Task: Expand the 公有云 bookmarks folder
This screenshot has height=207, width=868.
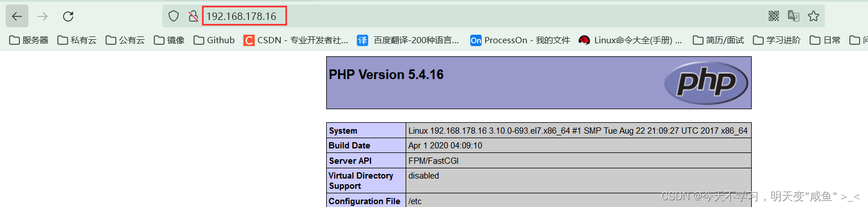Action: [x=125, y=40]
